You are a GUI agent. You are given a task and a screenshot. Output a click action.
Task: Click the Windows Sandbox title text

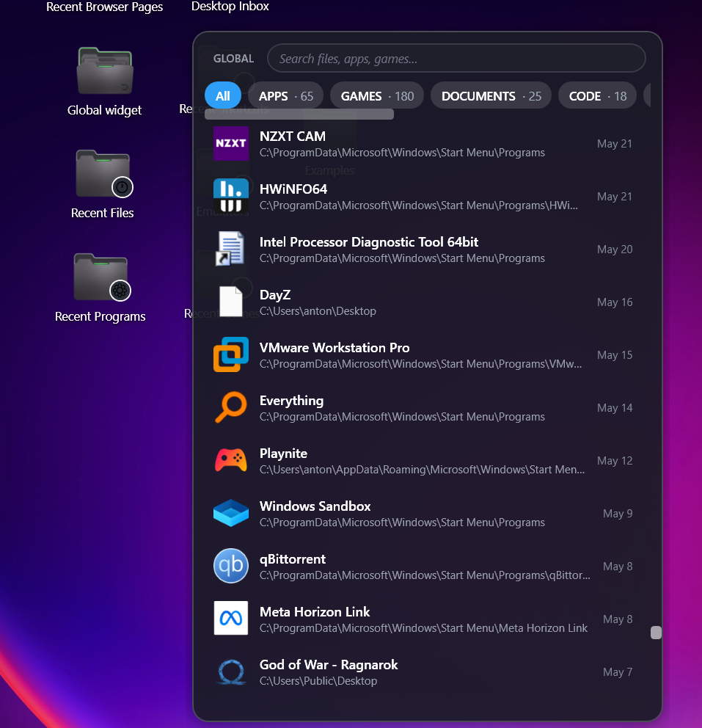pyautogui.click(x=315, y=506)
